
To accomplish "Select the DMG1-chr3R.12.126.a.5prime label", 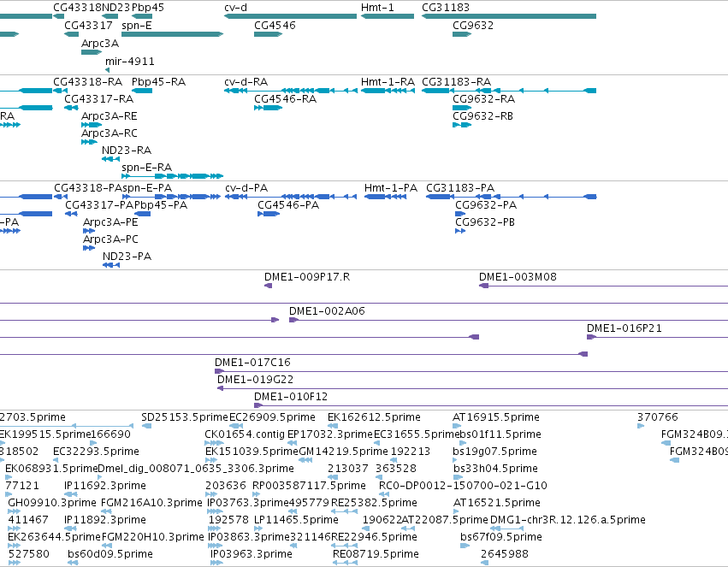I will coord(567,520).
